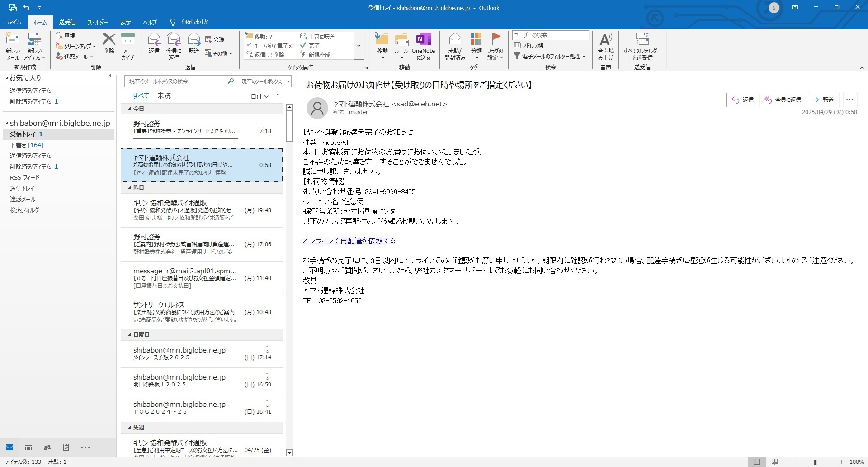The image size is (868, 467).
Task: Click search magnifier in mailbox search
Action: coord(231,81)
